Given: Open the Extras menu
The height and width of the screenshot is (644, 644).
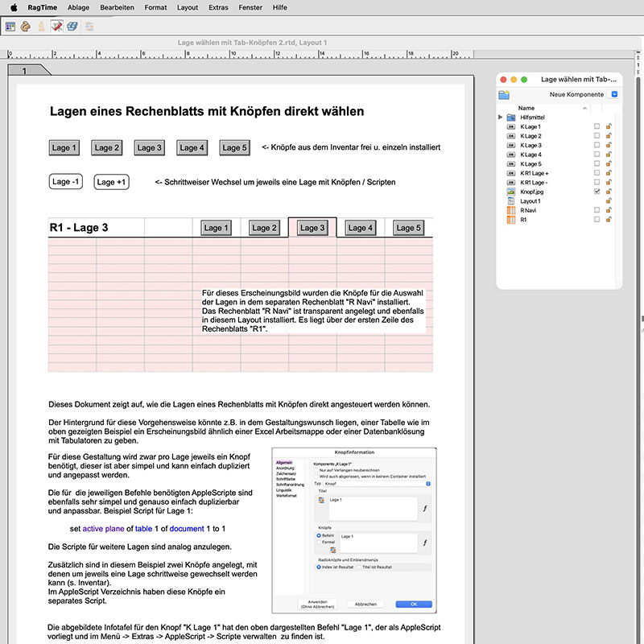Looking at the screenshot, I should (218, 7).
